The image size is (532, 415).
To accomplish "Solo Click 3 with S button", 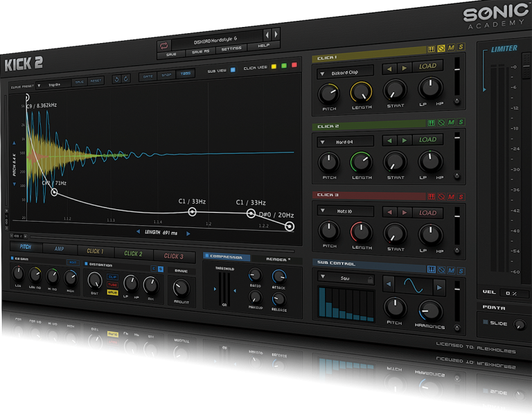I will tap(461, 197).
